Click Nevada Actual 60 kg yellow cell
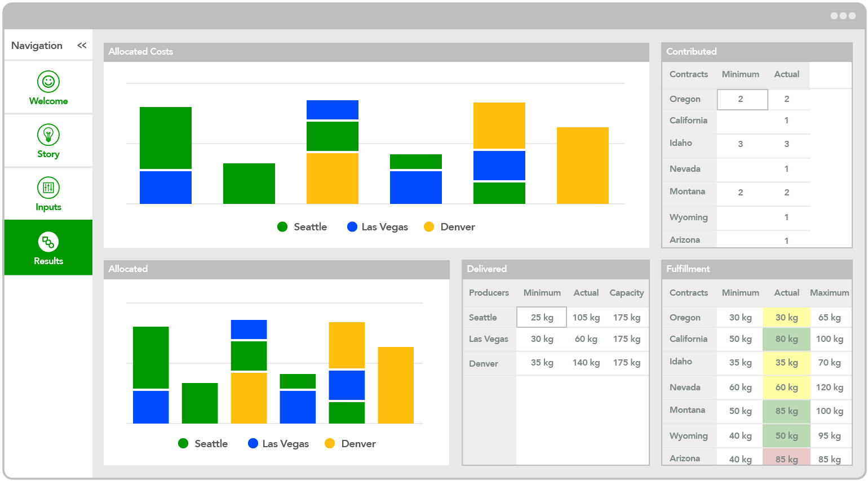 tap(786, 388)
